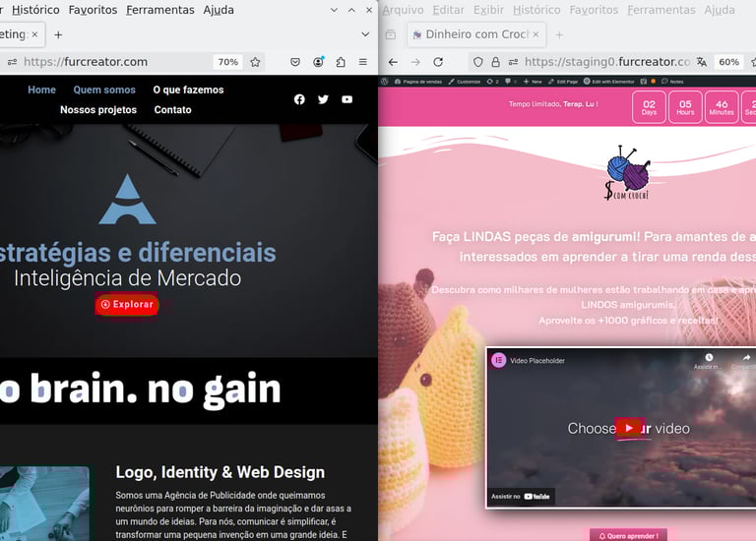Click tracking protection shield icon in right window
756x541 pixels.
(x=477, y=62)
